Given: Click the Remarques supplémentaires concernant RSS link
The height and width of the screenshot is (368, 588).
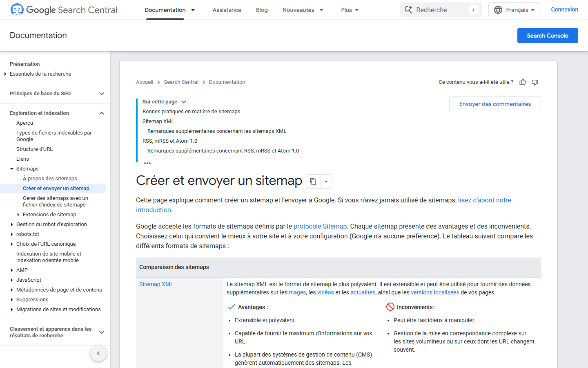Looking at the screenshot, I should (223, 151).
